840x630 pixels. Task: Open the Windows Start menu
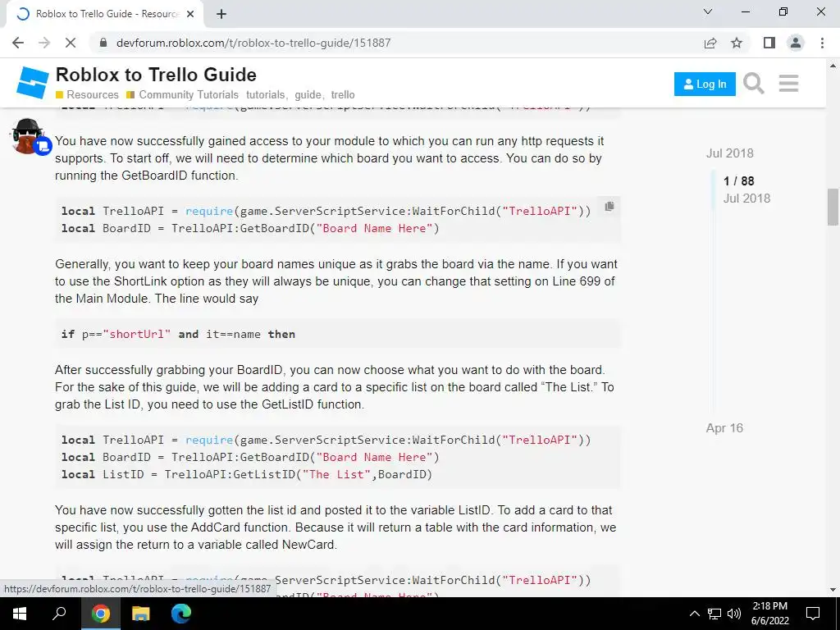click(20, 614)
